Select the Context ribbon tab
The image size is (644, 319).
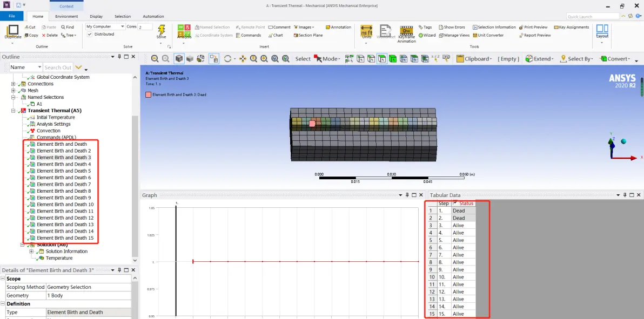pos(66,6)
